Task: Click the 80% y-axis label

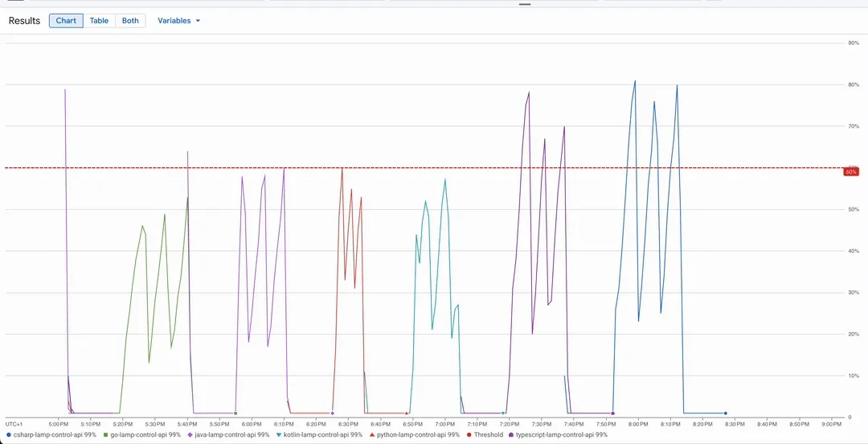Action: pyautogui.click(x=853, y=84)
